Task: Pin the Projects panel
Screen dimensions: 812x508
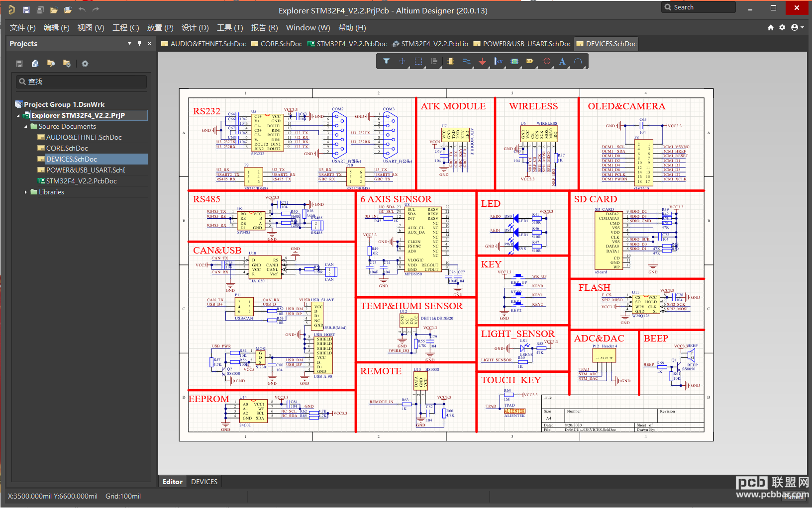Action: click(x=140, y=43)
